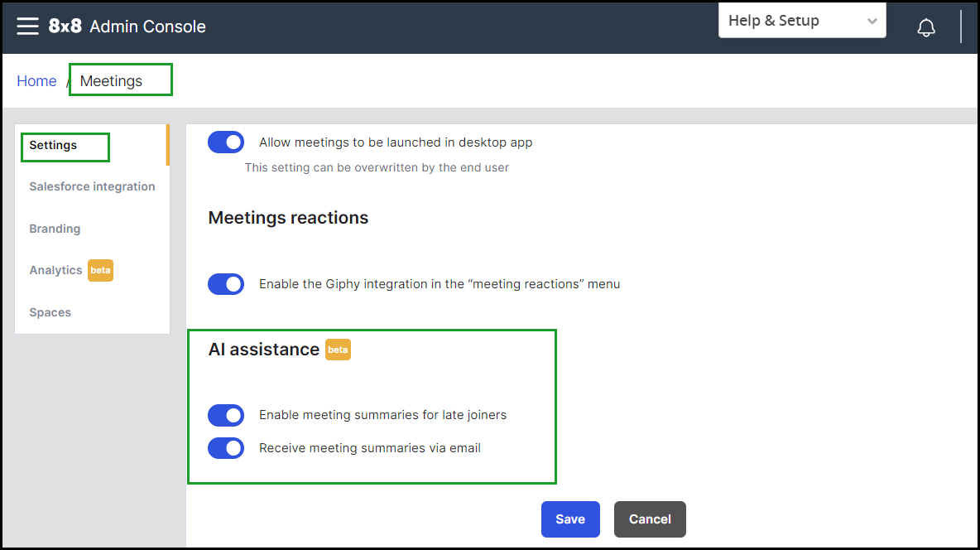The height and width of the screenshot is (550, 980).
Task: Click the Meetings reactions heading
Action: (x=288, y=218)
